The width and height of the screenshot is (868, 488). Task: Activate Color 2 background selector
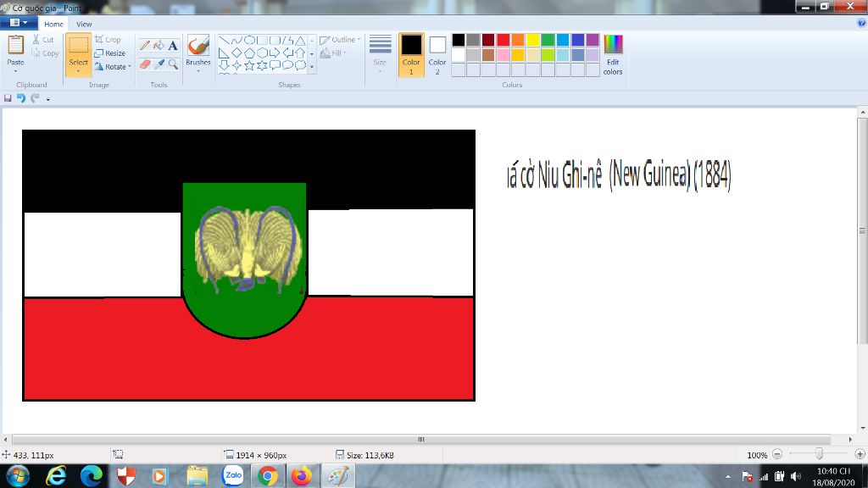pyautogui.click(x=437, y=54)
